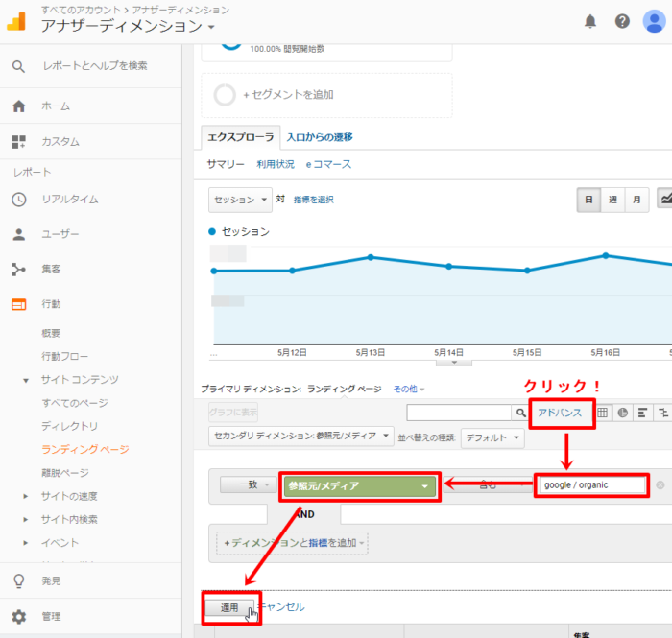
Task: Open 離脱ページ report
Action: (x=65, y=473)
